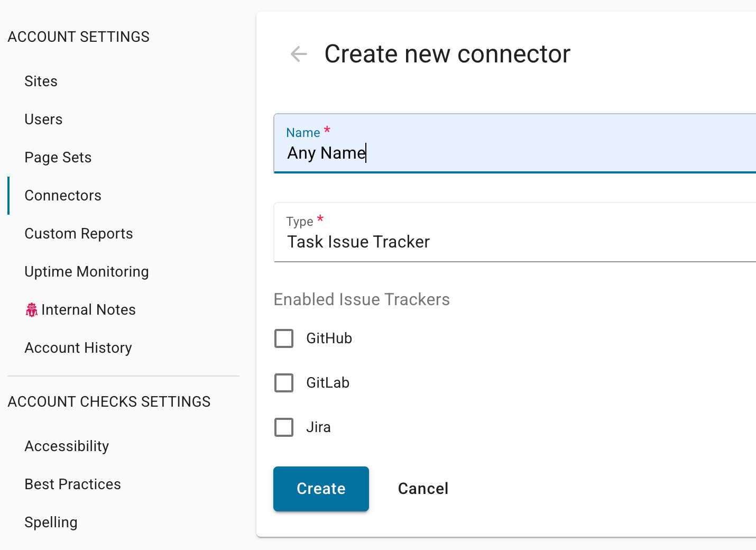Click the Create button
Viewport: 756px width, 550px height.
(x=321, y=489)
